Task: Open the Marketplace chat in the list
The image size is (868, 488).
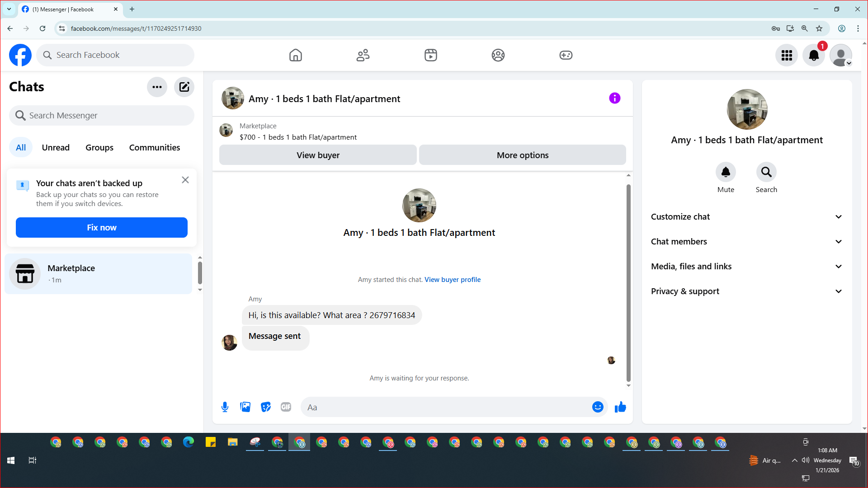Action: [x=99, y=274]
